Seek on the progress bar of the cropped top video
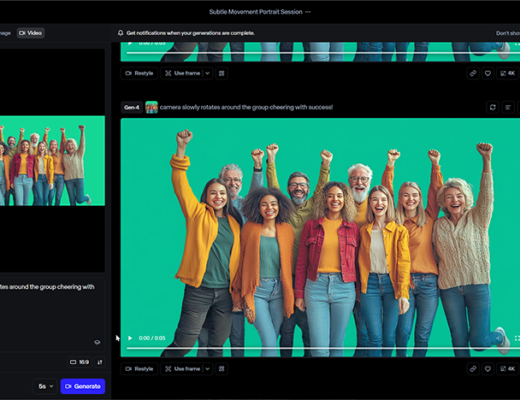This screenshot has height=400, width=520. pyautogui.click(x=323, y=53)
